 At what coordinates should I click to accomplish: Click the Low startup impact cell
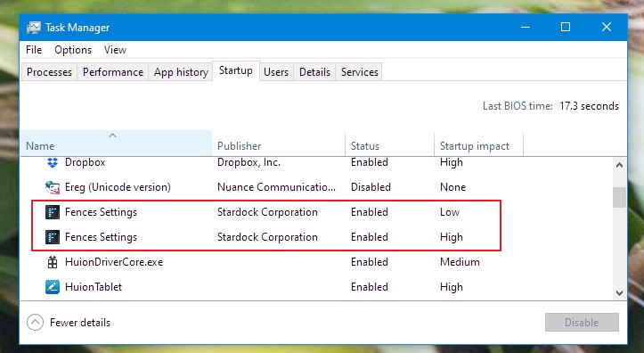tap(450, 212)
